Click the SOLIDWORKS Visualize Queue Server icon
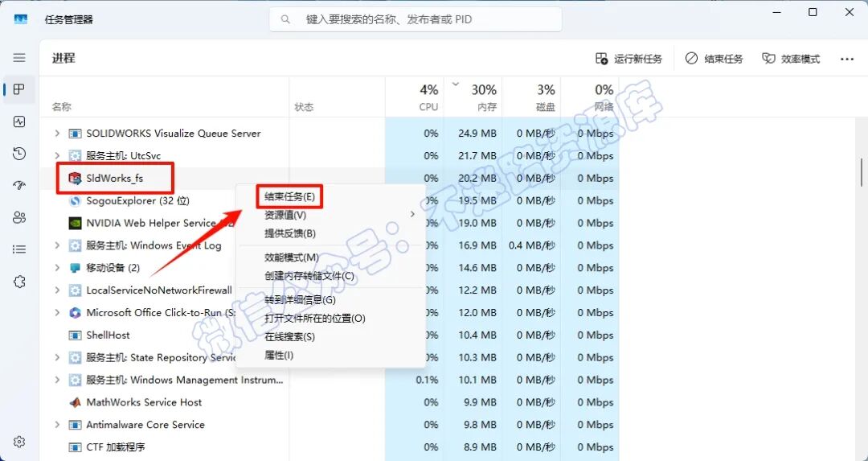The width and height of the screenshot is (868, 461). [x=74, y=134]
